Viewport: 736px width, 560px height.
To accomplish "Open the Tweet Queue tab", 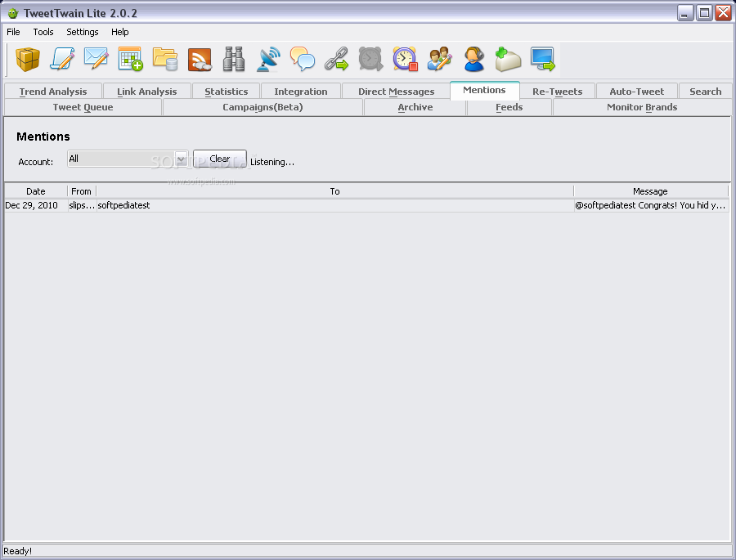I will coord(83,107).
